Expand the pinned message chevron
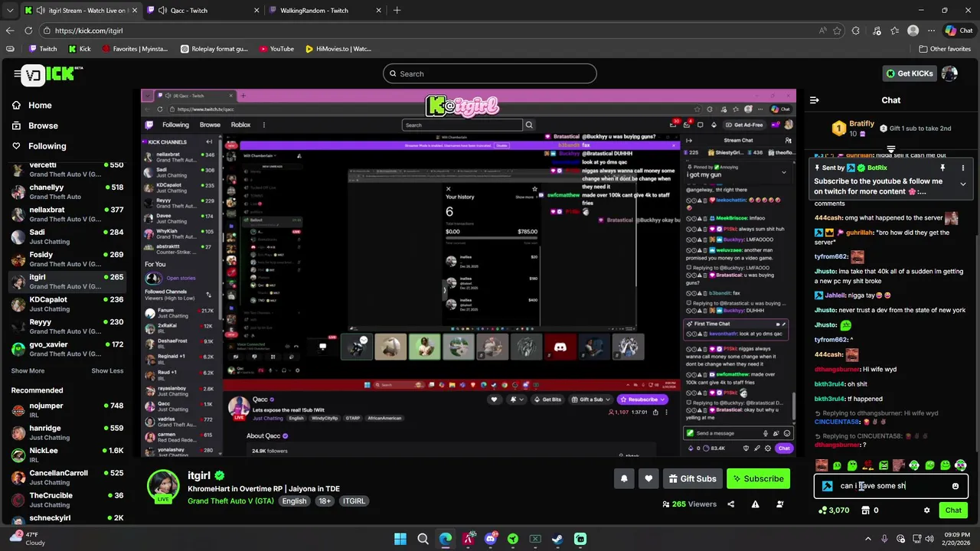Image resolution: width=980 pixels, height=551 pixels. [x=962, y=184]
